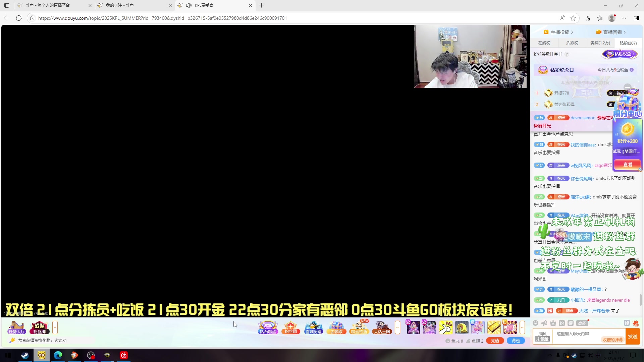644x362 pixels.
Task: Open the 钻粉权益 benefits button
Action: click(620, 54)
